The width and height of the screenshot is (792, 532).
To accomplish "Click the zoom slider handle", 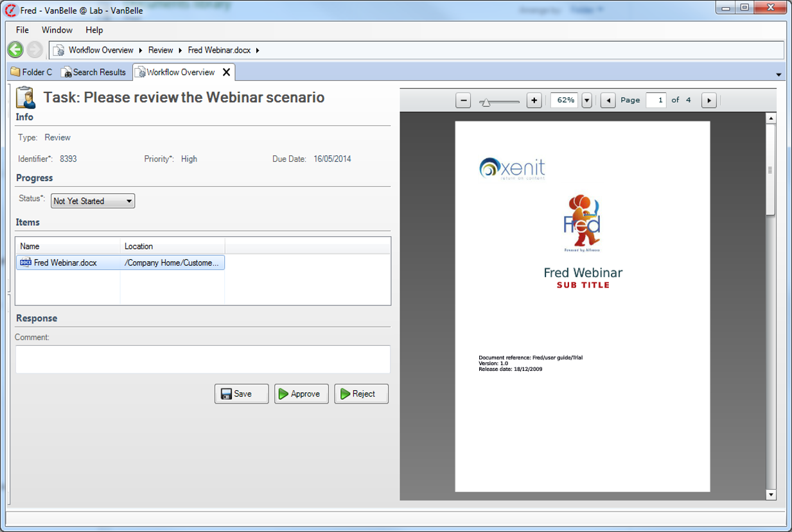I will (x=486, y=101).
